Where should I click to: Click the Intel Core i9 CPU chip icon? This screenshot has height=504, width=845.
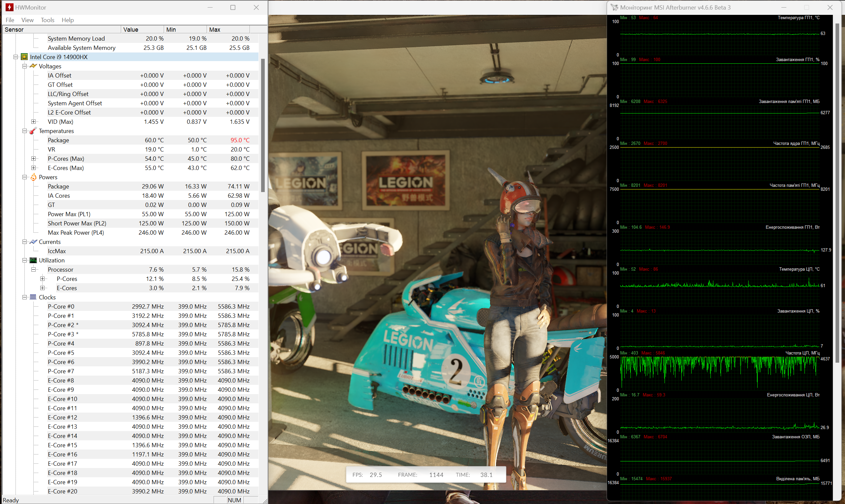point(24,57)
